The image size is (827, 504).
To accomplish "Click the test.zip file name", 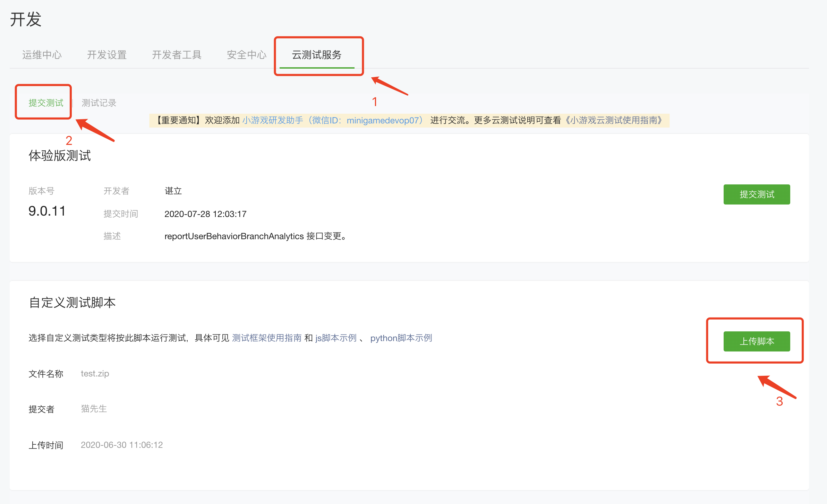I will click(x=95, y=374).
